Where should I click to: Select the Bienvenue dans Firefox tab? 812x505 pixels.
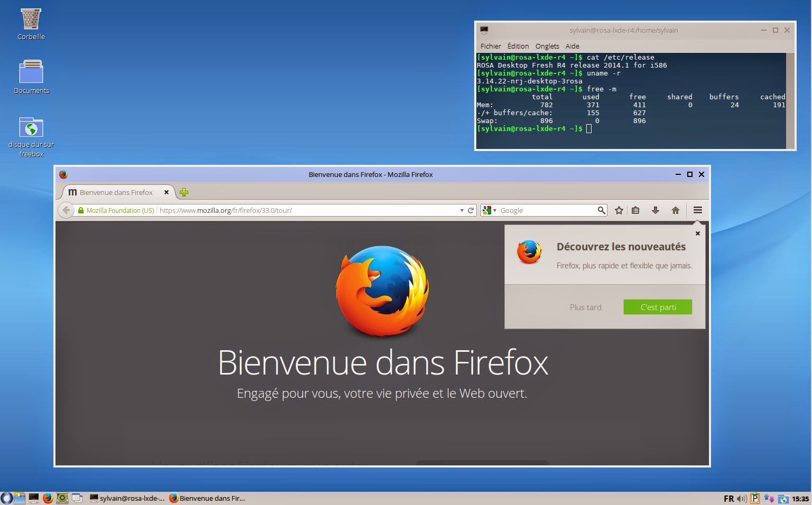116,192
